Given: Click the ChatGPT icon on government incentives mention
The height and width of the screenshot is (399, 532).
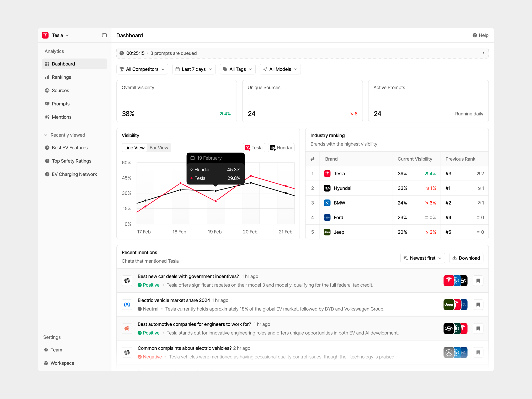Looking at the screenshot, I should pos(127,281).
